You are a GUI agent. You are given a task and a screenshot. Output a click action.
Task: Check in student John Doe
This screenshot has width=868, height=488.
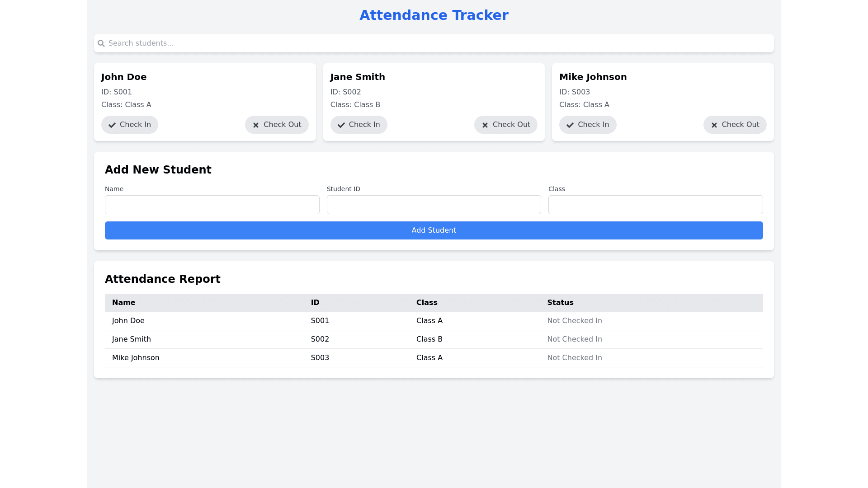click(x=130, y=125)
